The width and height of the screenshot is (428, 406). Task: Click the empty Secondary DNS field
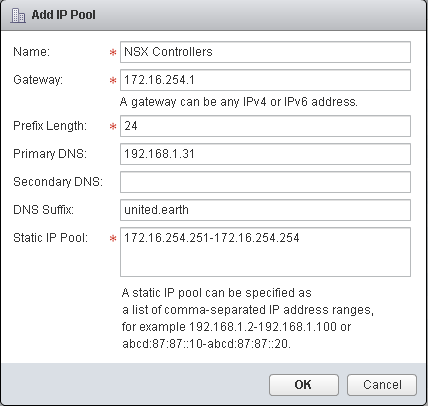pyautogui.click(x=265, y=182)
